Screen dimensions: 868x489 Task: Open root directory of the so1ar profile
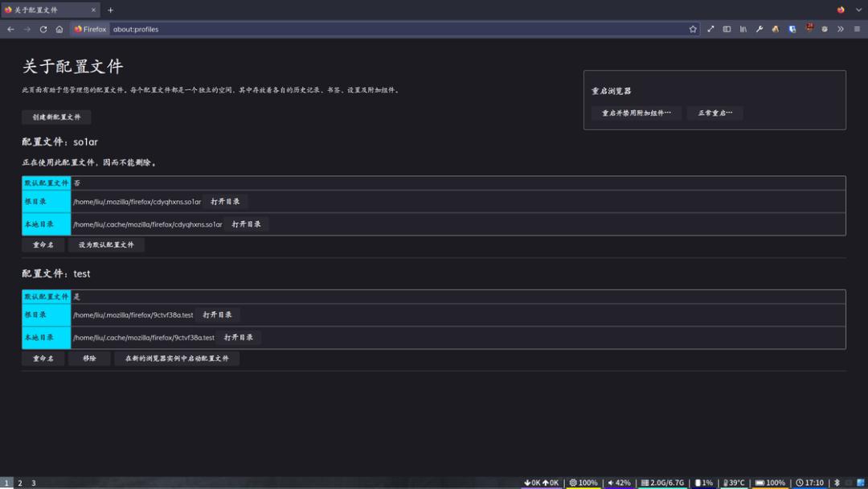click(x=225, y=202)
